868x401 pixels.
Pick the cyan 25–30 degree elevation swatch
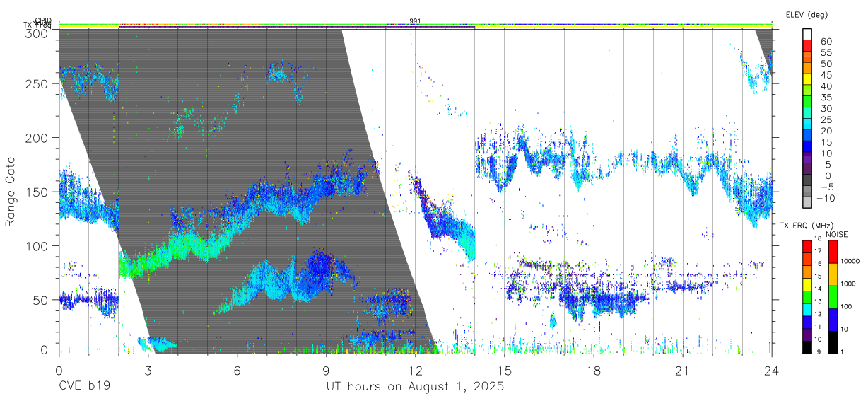[x=807, y=114]
